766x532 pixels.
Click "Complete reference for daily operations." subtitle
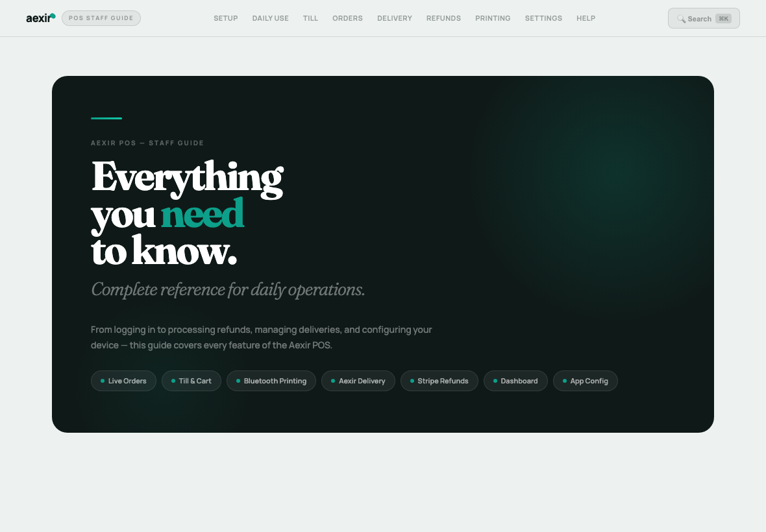[228, 289]
